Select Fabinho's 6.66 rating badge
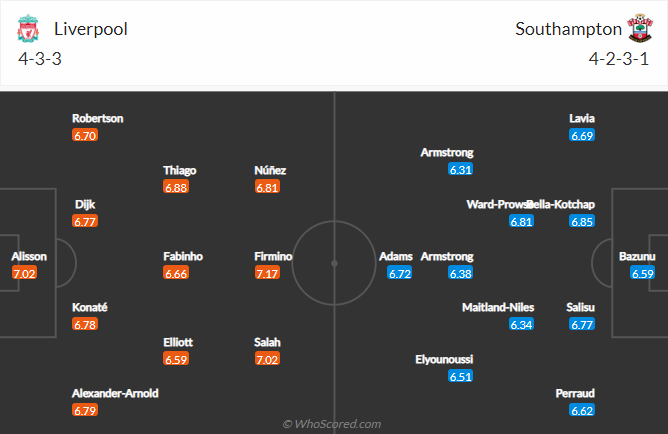Viewport: 668px width, 434px height. (x=176, y=273)
